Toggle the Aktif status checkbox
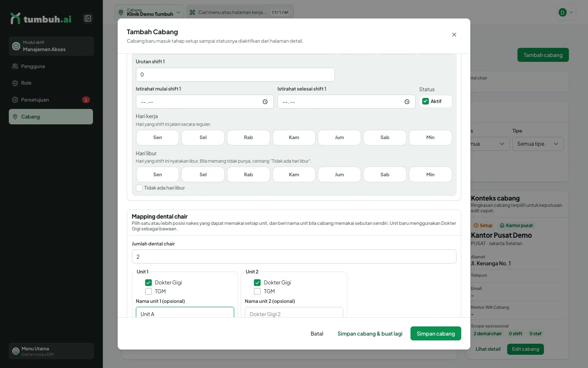Image resolution: width=588 pixels, height=368 pixels. pos(426,101)
